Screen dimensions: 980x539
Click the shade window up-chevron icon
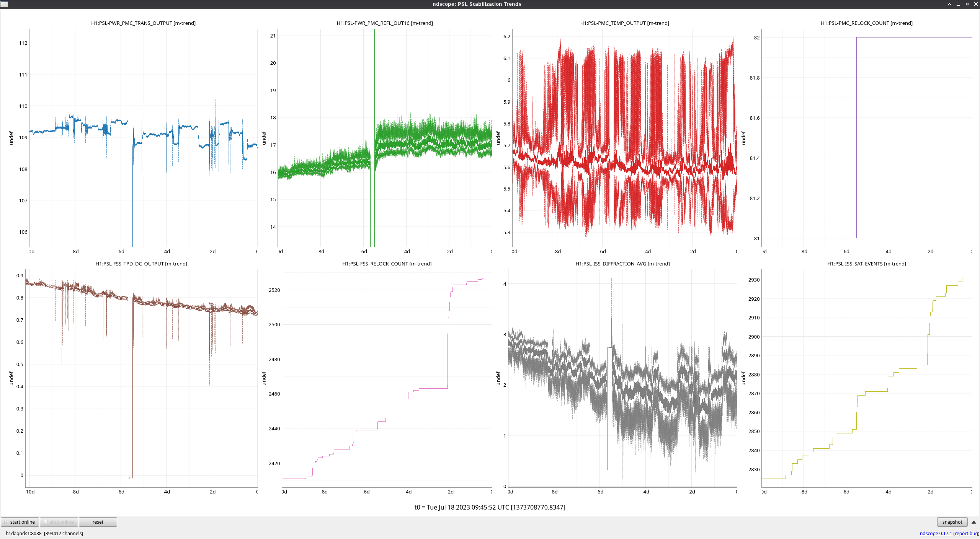point(949,4)
